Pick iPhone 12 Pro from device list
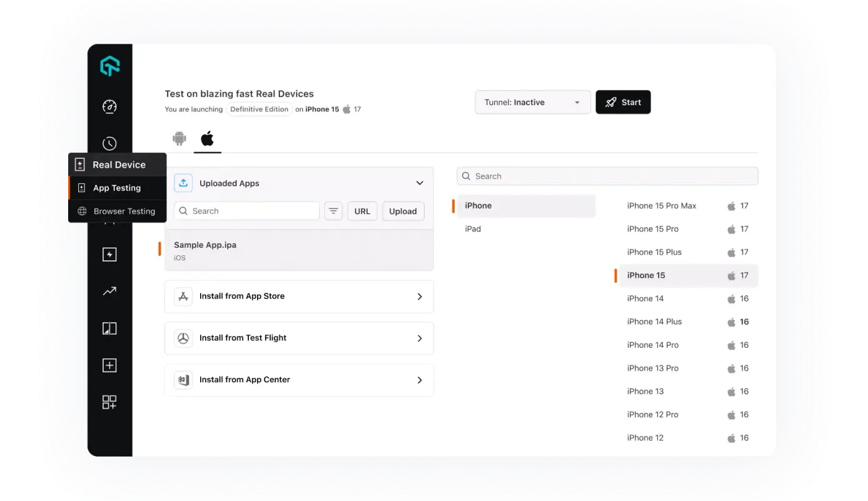 [x=689, y=415]
